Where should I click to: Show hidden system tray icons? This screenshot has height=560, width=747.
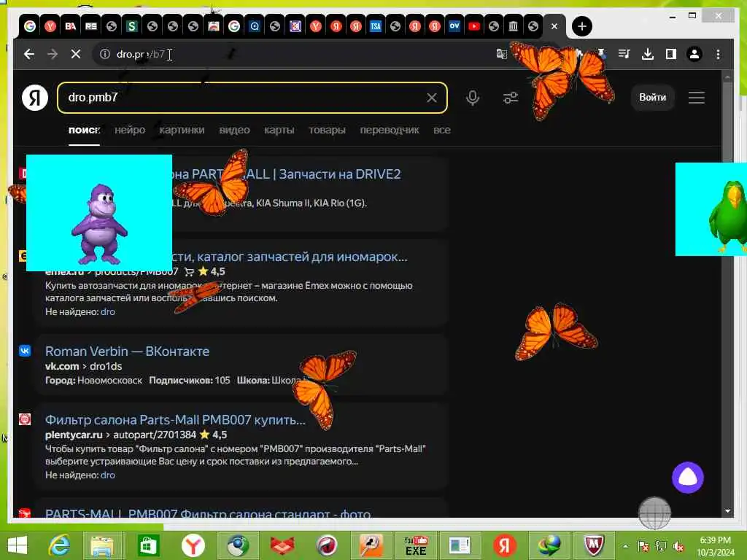(625, 547)
